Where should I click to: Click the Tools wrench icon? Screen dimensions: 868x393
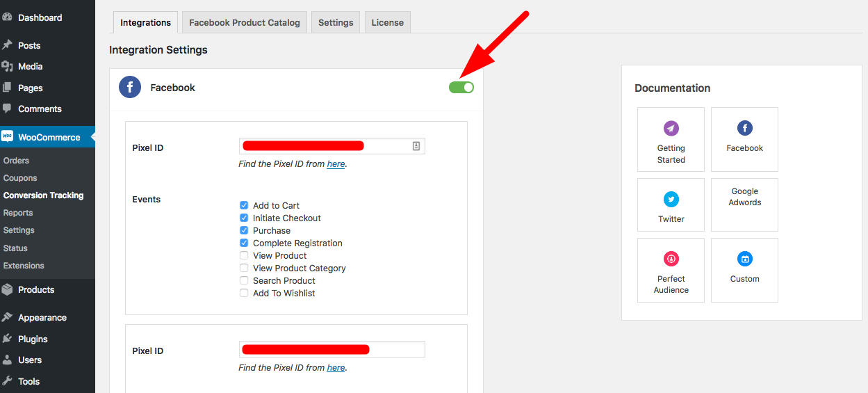7,381
